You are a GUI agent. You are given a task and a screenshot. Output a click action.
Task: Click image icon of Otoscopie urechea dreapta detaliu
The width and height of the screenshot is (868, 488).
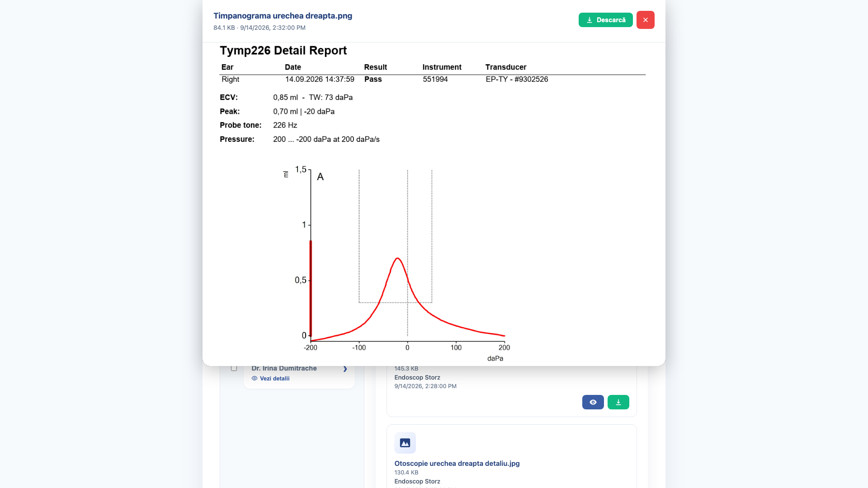point(405,443)
